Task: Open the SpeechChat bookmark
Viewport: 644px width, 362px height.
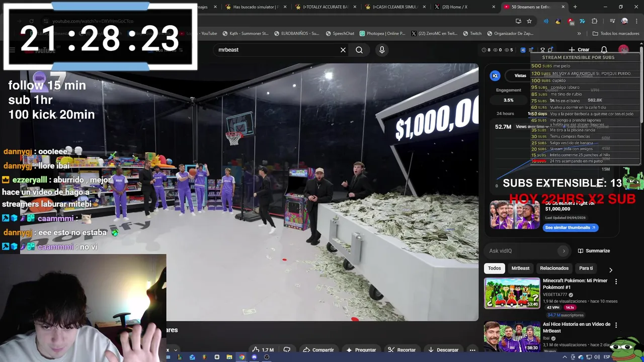Action: 340,34
